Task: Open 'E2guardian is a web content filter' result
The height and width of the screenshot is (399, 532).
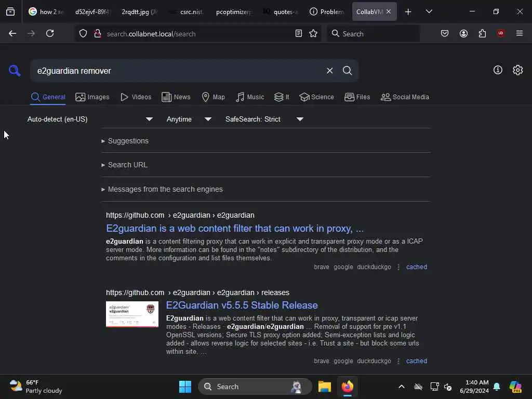Action: 235,229
